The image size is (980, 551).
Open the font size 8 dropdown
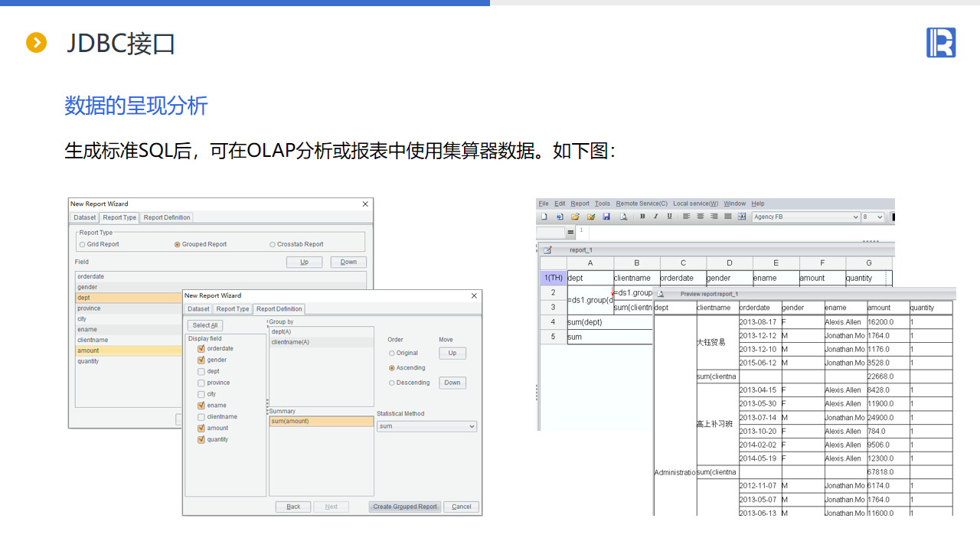point(874,217)
